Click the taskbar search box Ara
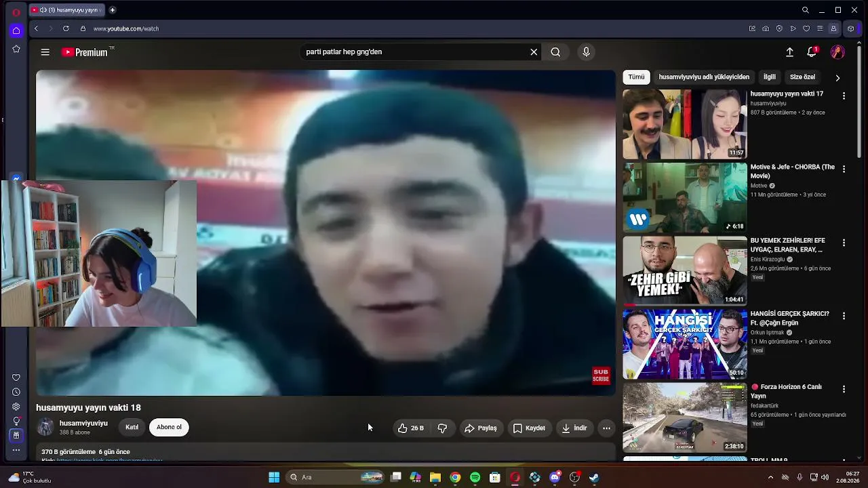 pyautogui.click(x=336, y=477)
